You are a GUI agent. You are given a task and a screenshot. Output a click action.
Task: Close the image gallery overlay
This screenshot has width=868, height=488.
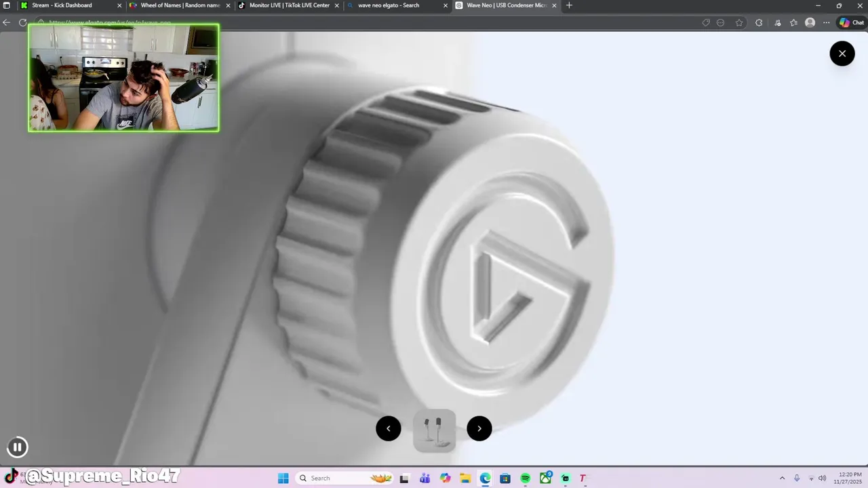[842, 54]
